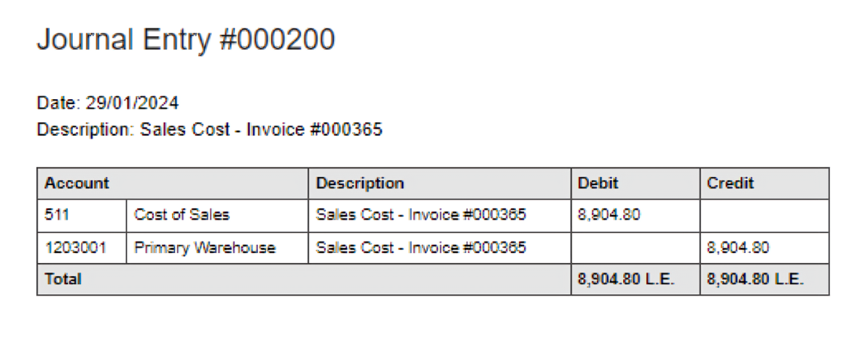Viewport: 868px width, 344px height.
Task: Select the Description column header
Action: (360, 184)
